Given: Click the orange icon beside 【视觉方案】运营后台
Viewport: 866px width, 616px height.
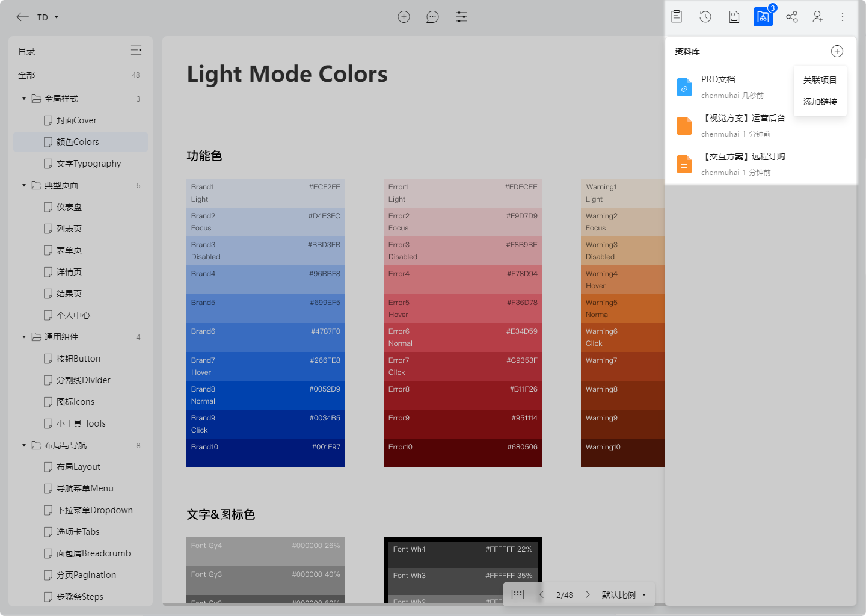Looking at the screenshot, I should point(684,126).
